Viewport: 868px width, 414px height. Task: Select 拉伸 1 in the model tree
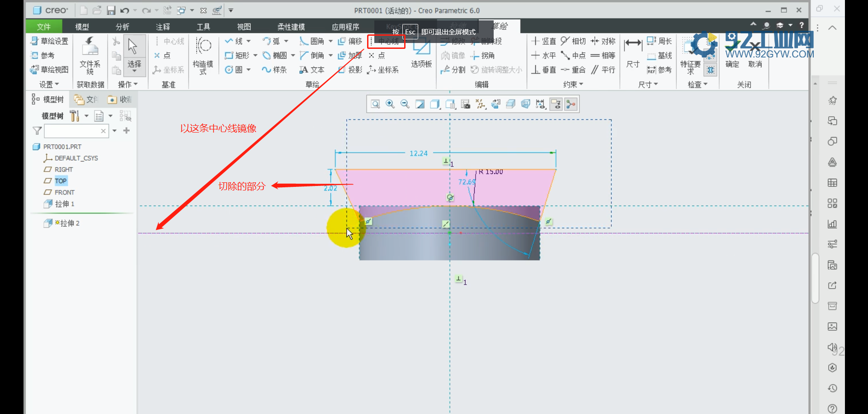coord(59,204)
